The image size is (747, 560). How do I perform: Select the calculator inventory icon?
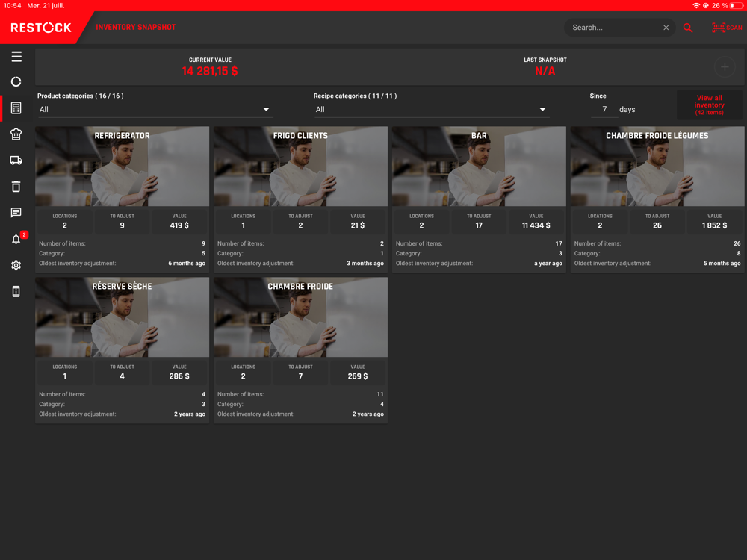click(16, 108)
